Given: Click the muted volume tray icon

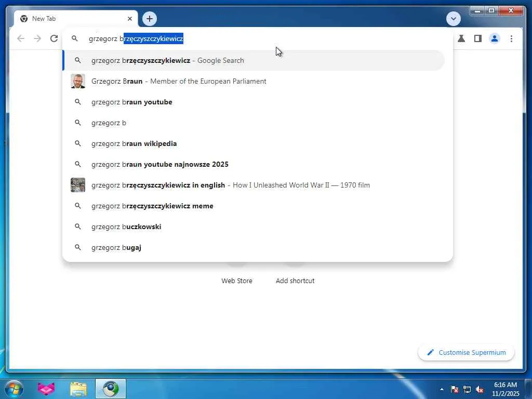Looking at the screenshot, I should 480,389.
